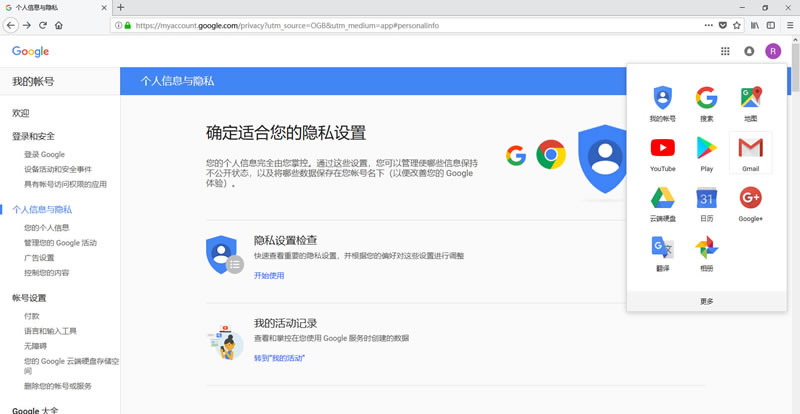The height and width of the screenshot is (414, 800).
Task: Go forward to next page
Action: 27,25
